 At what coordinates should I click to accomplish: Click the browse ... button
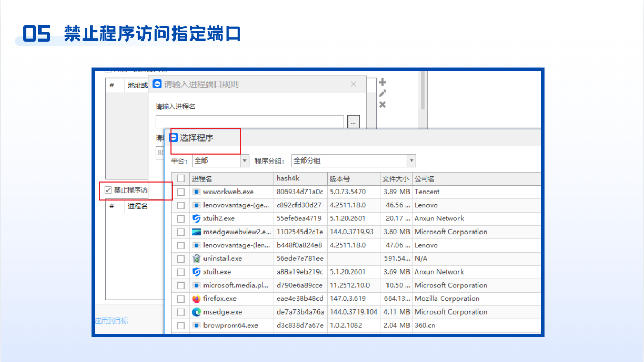point(353,122)
